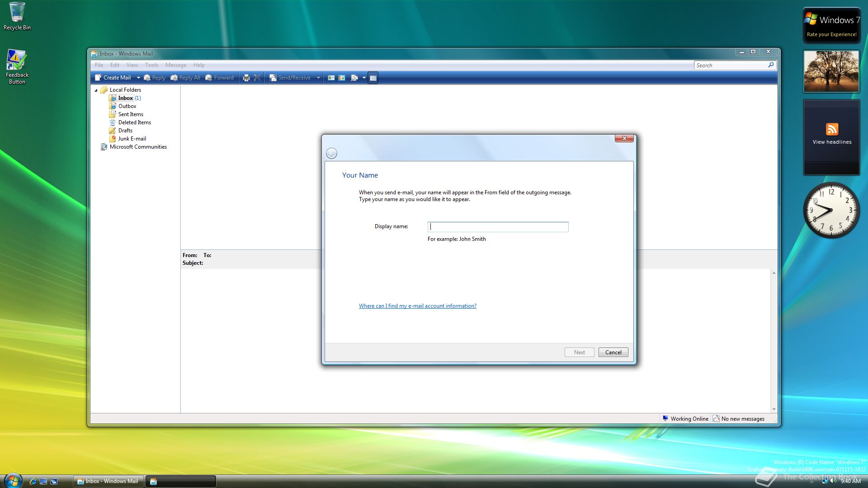Open the Edit menu

[x=115, y=65]
